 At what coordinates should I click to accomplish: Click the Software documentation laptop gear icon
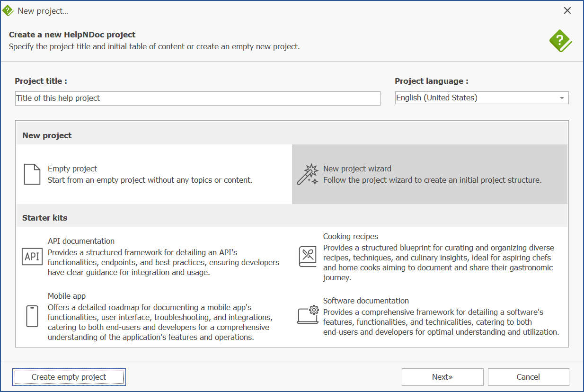point(308,315)
